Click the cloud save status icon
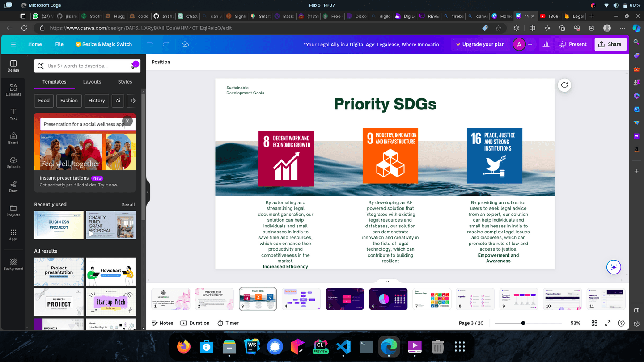 [185, 44]
